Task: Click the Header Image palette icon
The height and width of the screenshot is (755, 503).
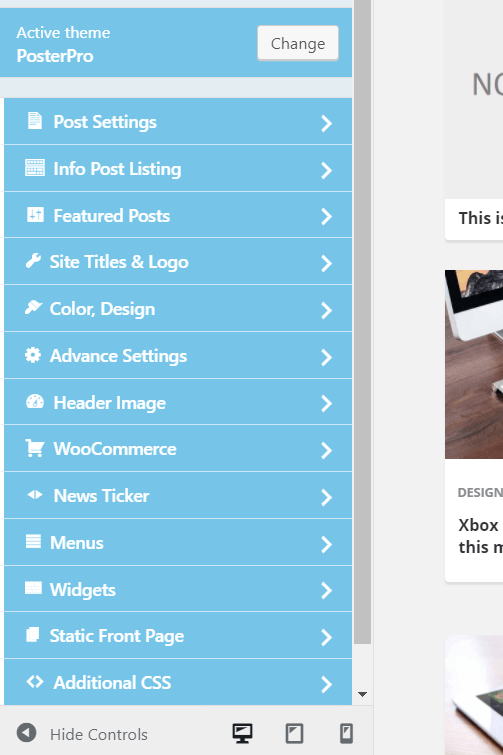Action: (x=35, y=402)
